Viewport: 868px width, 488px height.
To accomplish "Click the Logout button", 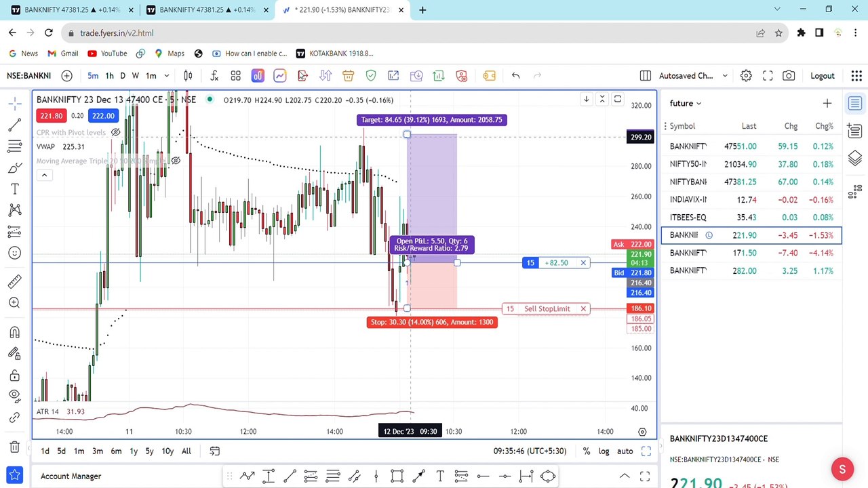I will tap(823, 76).
